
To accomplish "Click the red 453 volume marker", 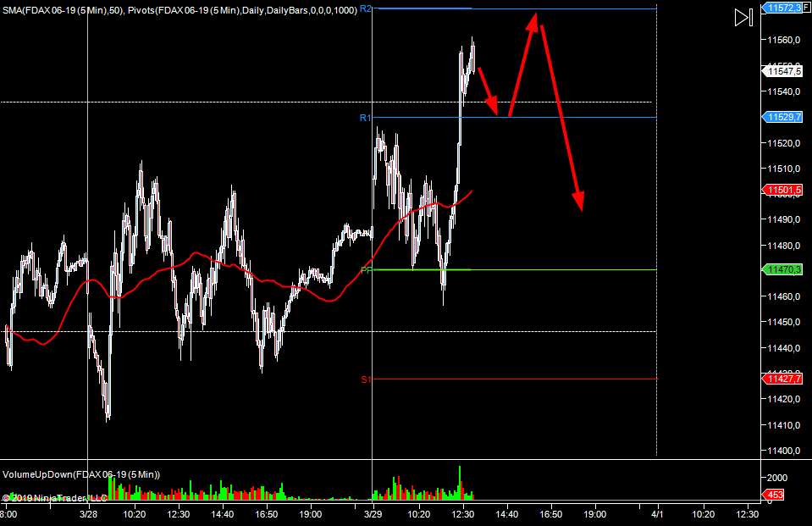I will [x=776, y=496].
